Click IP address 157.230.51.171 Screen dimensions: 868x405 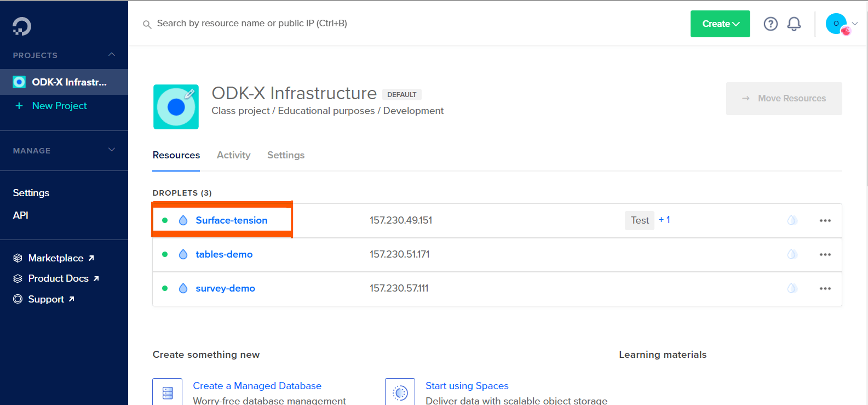click(x=400, y=254)
